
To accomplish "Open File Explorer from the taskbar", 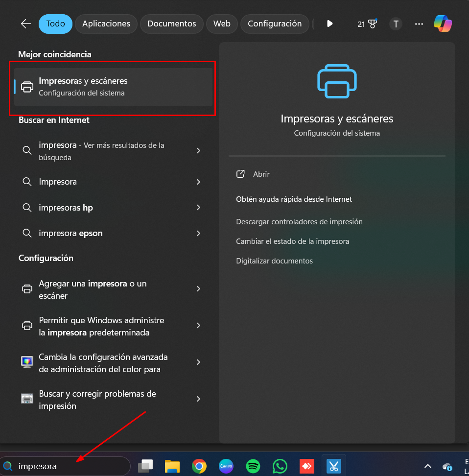I will 172,466.
